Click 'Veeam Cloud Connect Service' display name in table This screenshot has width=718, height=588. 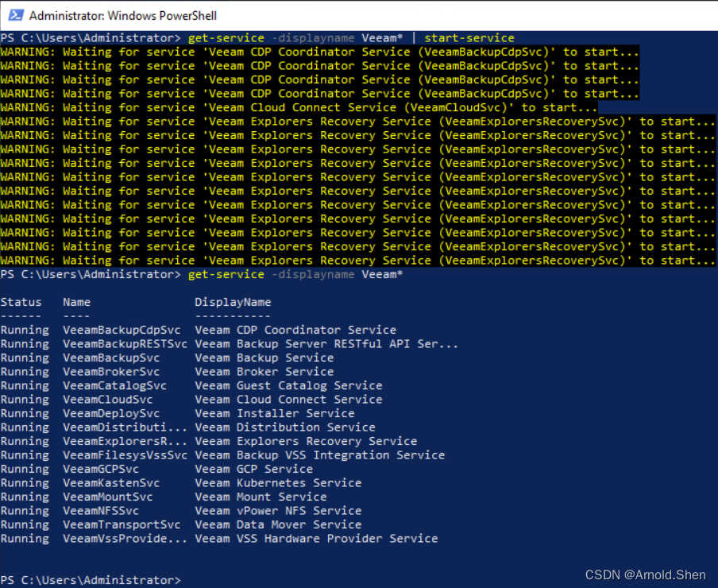288,400
